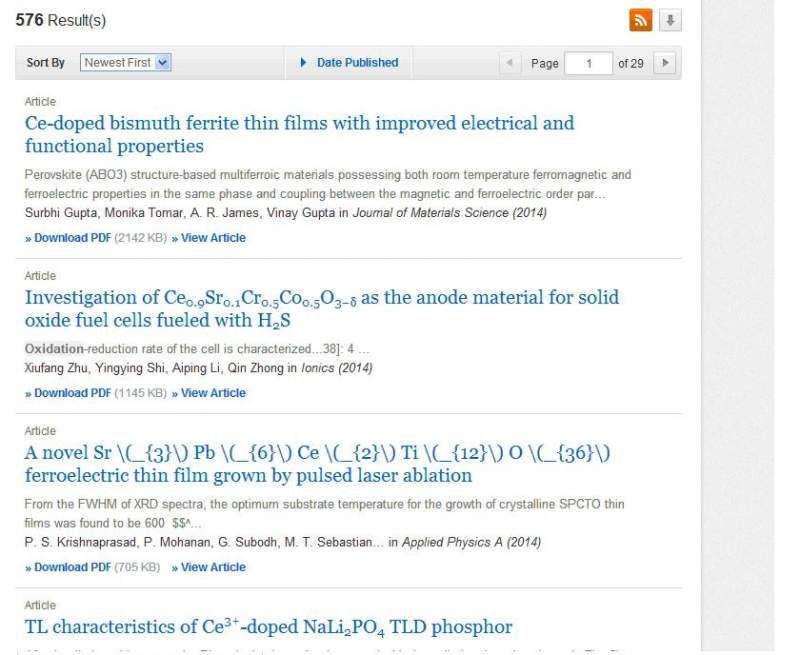Click the download results arrow icon
The width and height of the screenshot is (800, 655).
point(670,20)
